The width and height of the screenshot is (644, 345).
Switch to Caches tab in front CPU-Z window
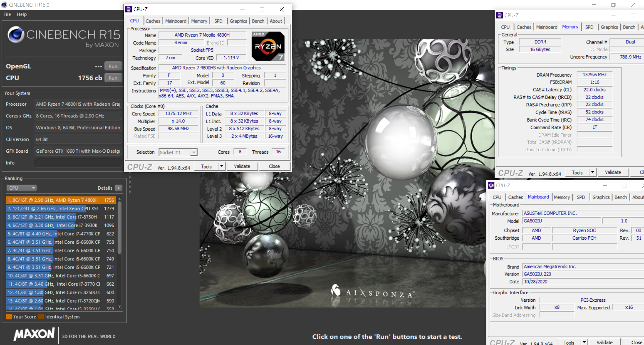point(153,21)
